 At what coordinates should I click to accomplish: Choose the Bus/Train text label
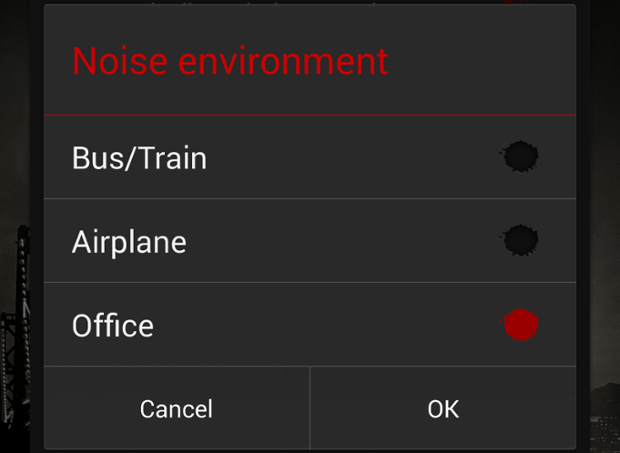[139, 158]
